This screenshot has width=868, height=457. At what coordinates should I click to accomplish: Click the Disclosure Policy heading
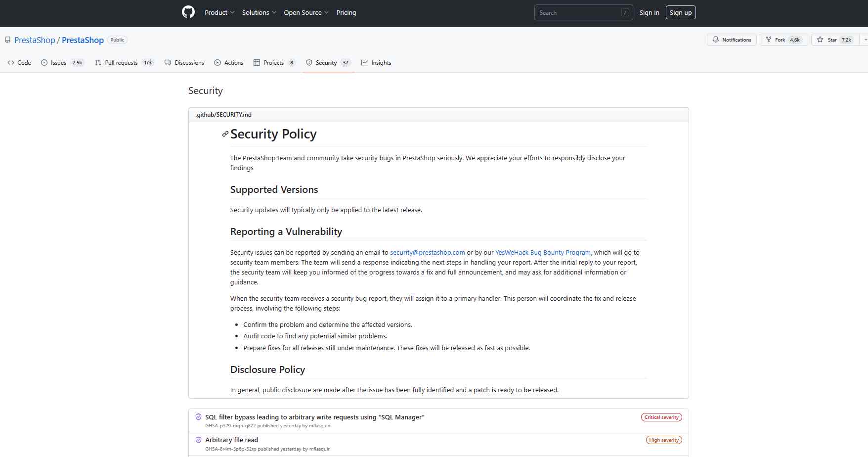267,369
